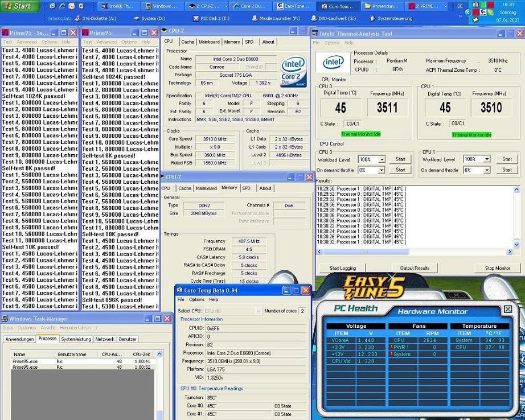The image size is (525, 420).
Task: Click Task-Manager process list scroll-up arrow
Action: pos(159,354)
